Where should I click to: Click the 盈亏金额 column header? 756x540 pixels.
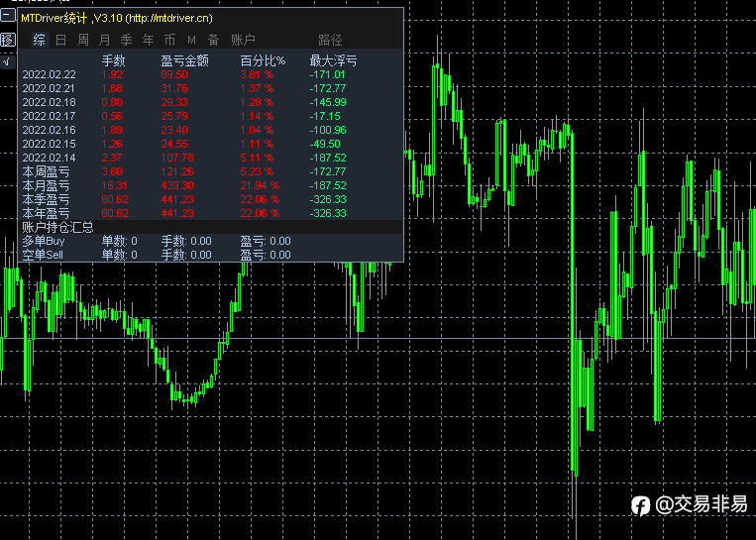184,60
